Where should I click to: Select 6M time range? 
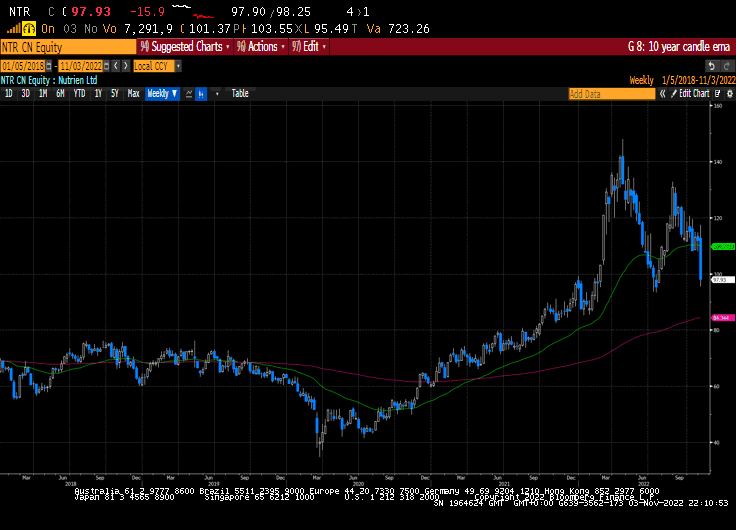coord(60,94)
